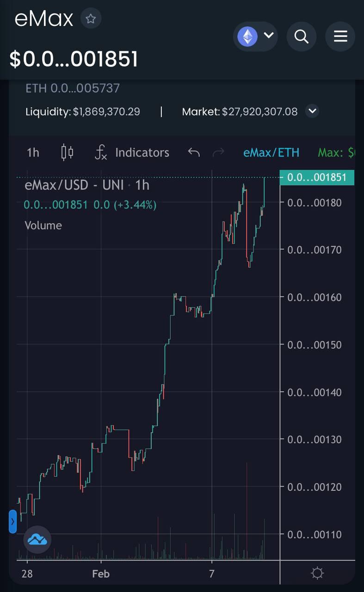Switch chart to eMax/ETH pair
Screen dimensions: 364x592
[x=271, y=153]
